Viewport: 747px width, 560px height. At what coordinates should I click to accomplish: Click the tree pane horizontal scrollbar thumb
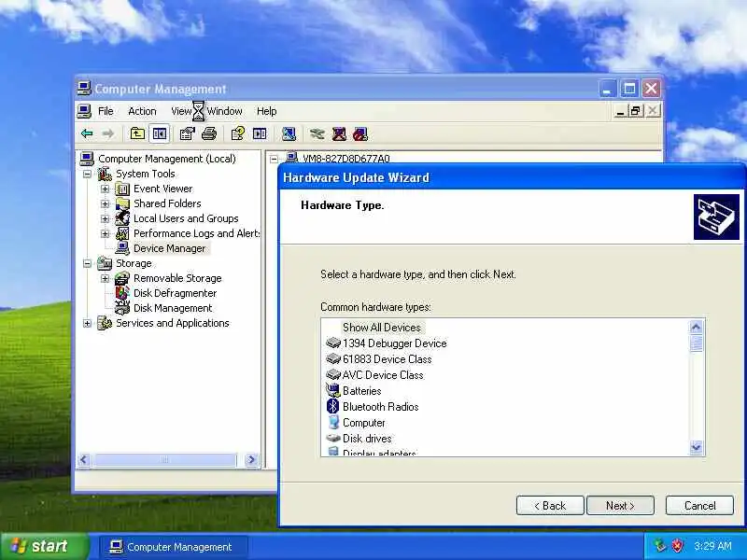tap(164, 460)
